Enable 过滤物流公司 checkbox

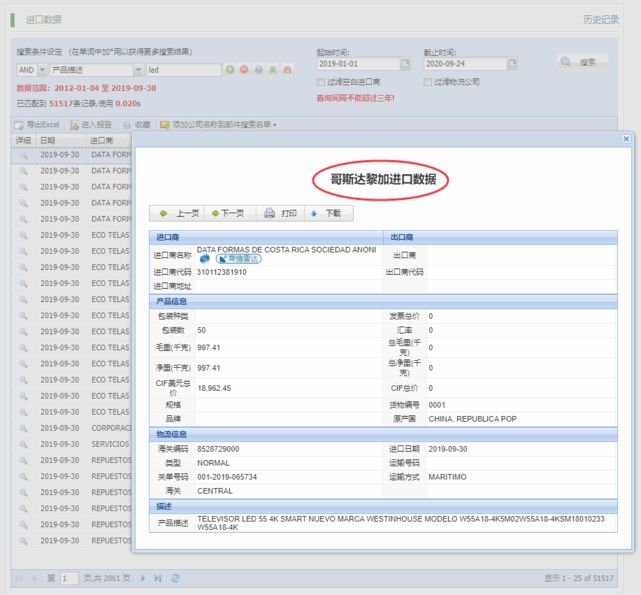pyautogui.click(x=428, y=82)
